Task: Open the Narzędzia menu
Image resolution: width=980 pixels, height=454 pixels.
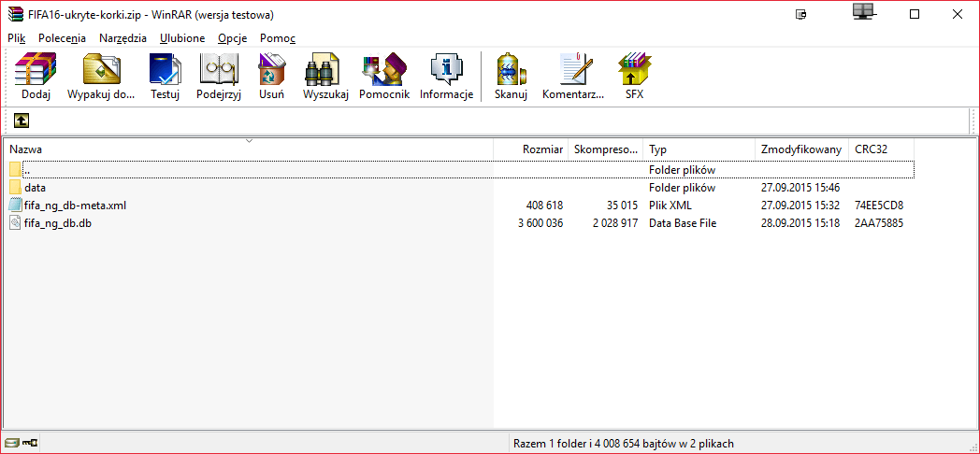Action: [x=122, y=38]
